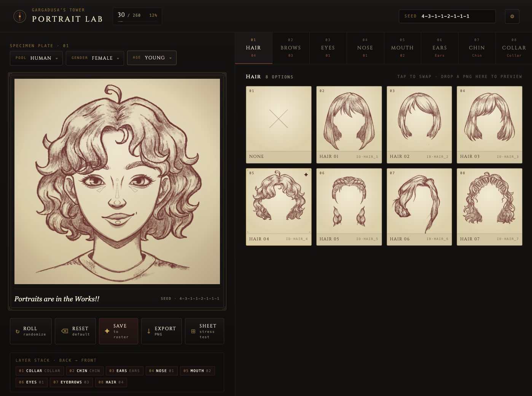This screenshot has width=532, height=396.
Task: Click the compass logo icon
Action: click(20, 16)
